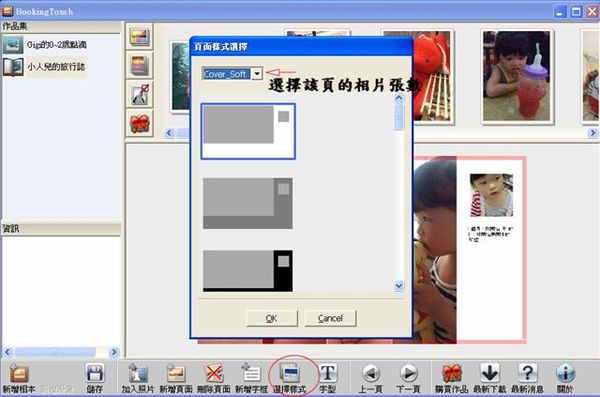Click the red gift box side icon
600x397 pixels.
point(139,123)
